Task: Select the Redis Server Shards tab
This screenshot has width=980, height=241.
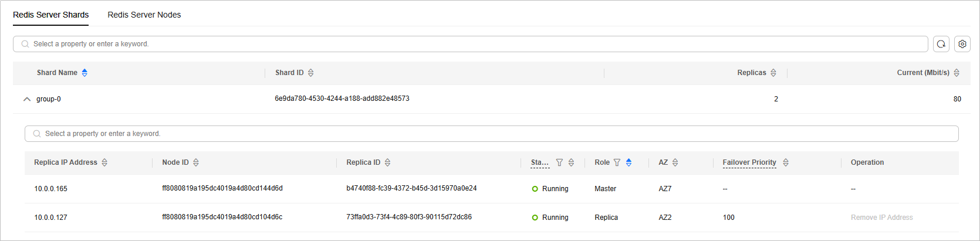Action: [51, 15]
